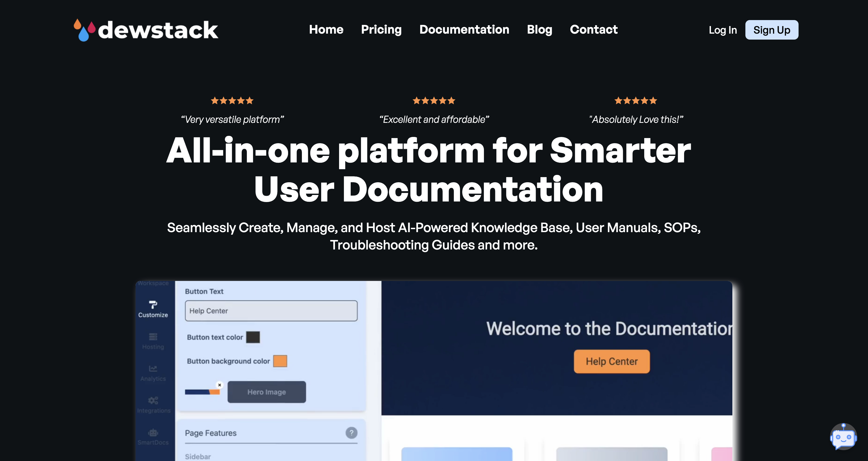Click the hero image thumbnail preview
The image size is (868, 461).
pyautogui.click(x=202, y=392)
